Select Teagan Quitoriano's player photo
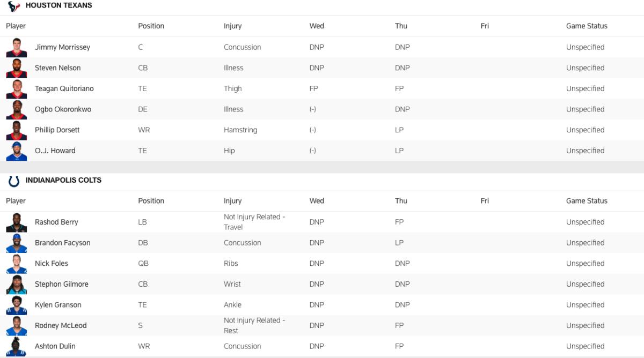 17,88
